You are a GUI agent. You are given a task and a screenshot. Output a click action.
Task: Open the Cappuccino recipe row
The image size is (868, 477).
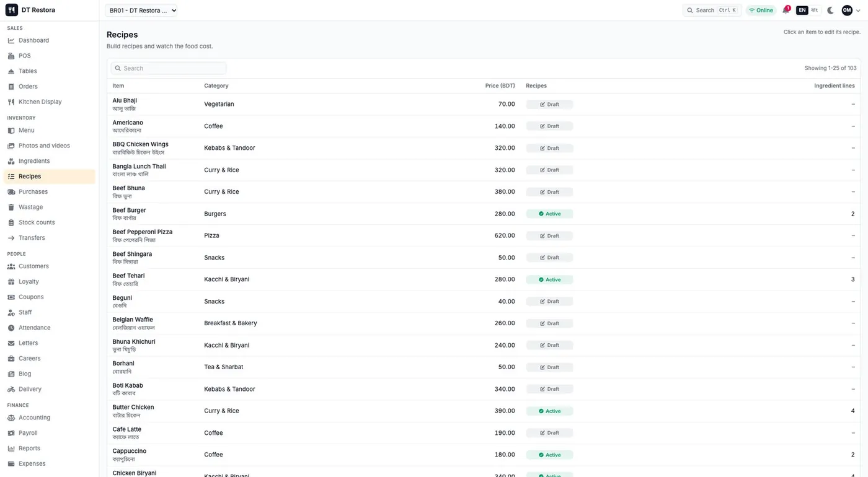pos(484,455)
